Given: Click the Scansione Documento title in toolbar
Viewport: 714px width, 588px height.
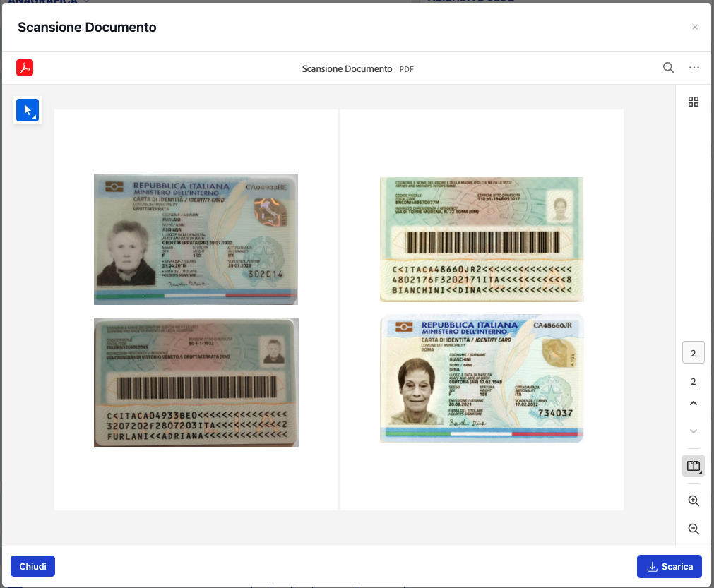Looking at the screenshot, I should tap(347, 69).
